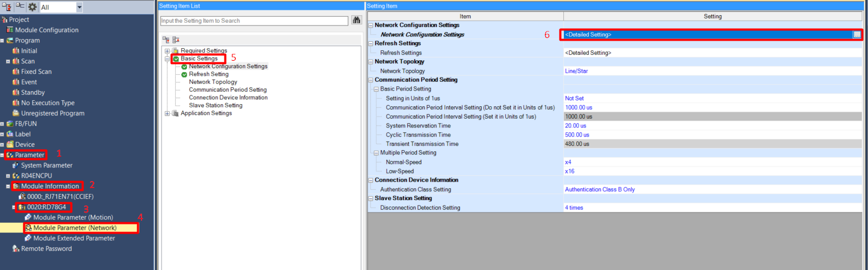The width and height of the screenshot is (868, 270).
Task: Click the binoculars search icon
Action: pos(356,21)
